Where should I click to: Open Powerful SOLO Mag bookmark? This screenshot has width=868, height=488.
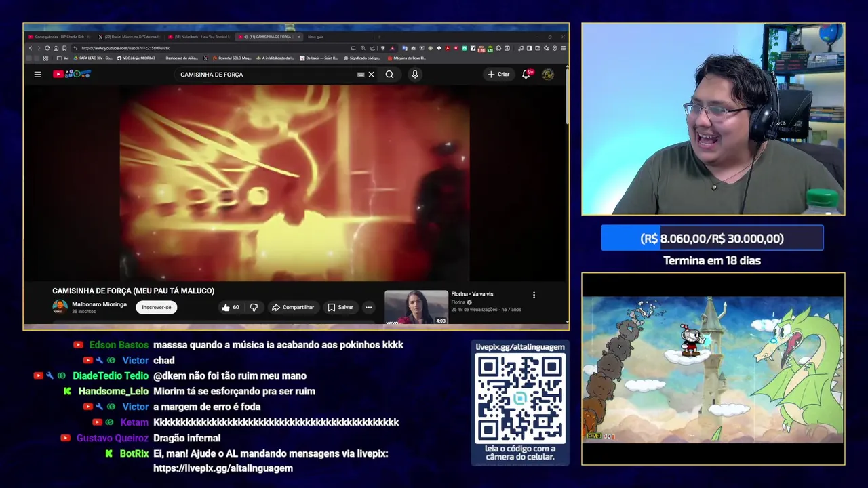[x=231, y=58]
